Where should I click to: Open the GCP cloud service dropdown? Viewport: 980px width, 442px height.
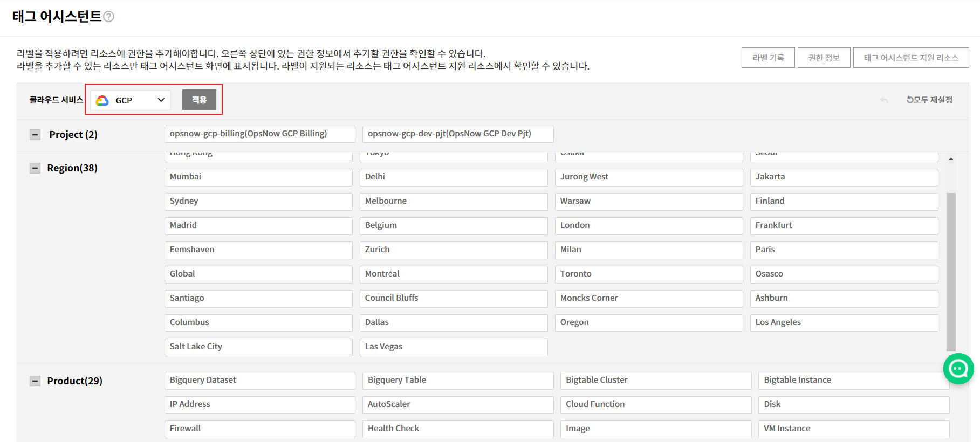pos(131,100)
